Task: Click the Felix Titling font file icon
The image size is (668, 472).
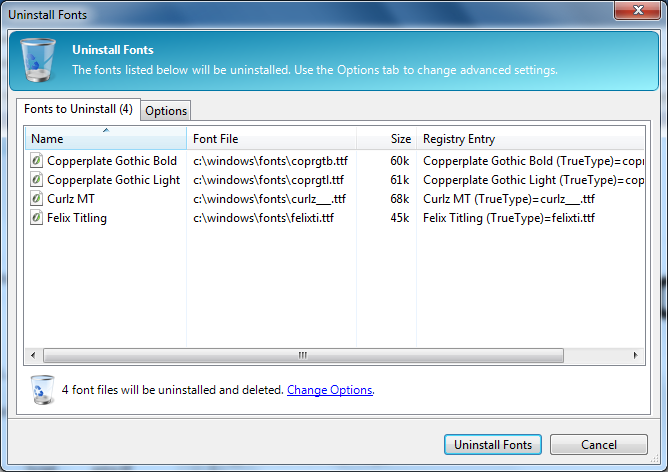Action: 37,218
